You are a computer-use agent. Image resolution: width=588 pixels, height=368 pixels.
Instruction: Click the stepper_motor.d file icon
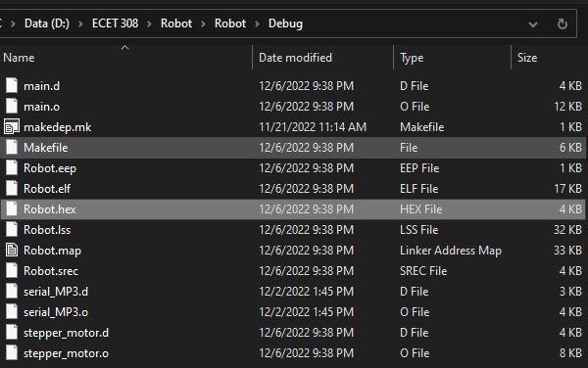(12, 333)
